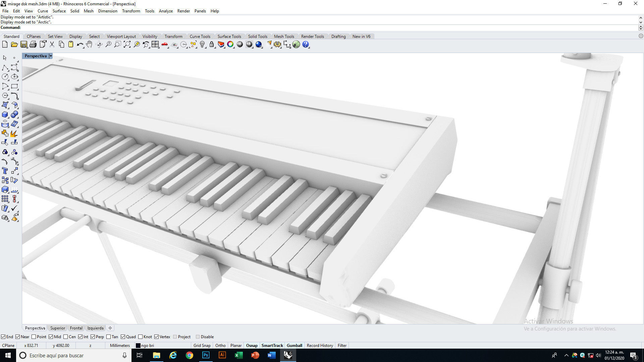Select the Circle tool in sidebar
This screenshot has height=362, width=644.
tap(5, 77)
